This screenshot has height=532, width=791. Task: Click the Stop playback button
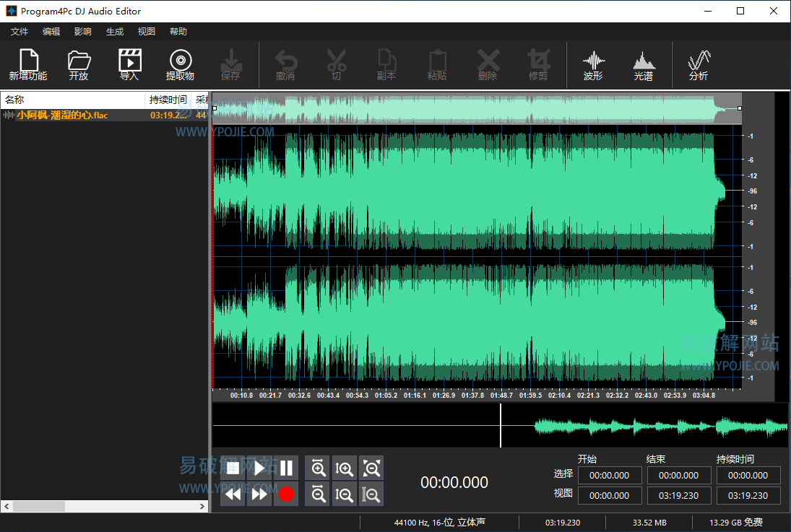[233, 468]
